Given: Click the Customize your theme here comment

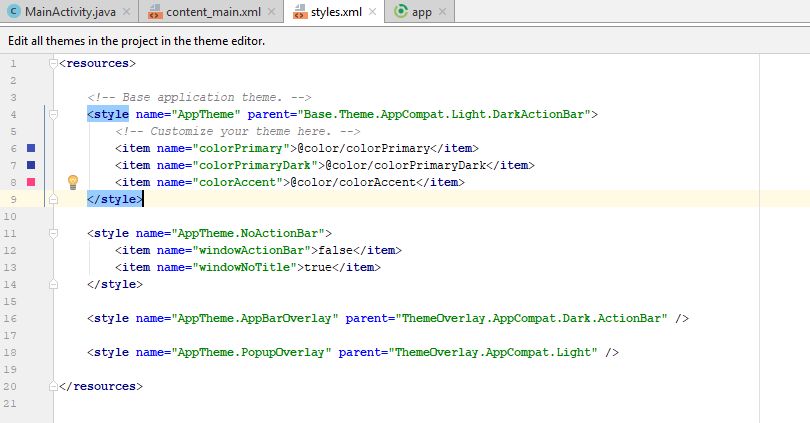Looking at the screenshot, I should (x=238, y=131).
